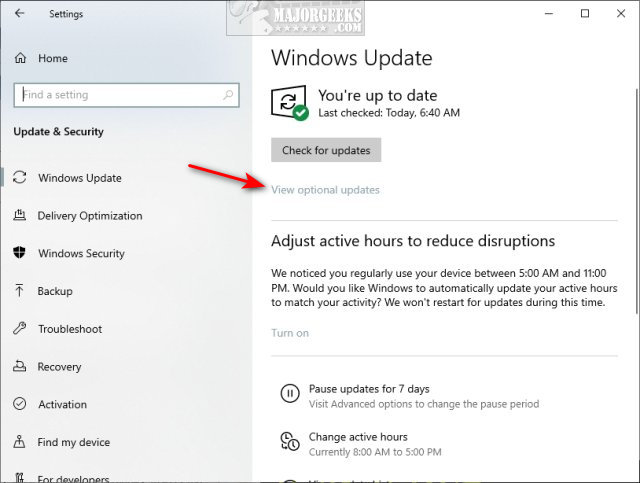Click the Delivery Optimization icon
This screenshot has width=640, height=483.
(x=20, y=215)
